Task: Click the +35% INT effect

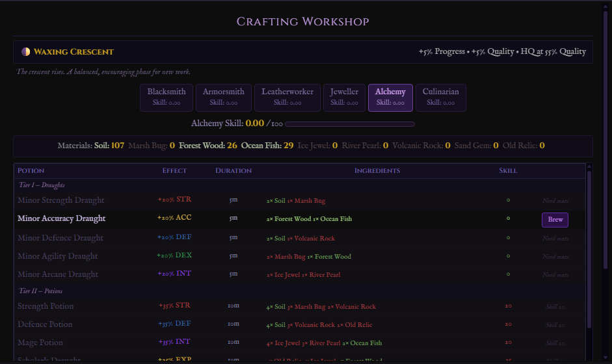Action: pos(174,342)
